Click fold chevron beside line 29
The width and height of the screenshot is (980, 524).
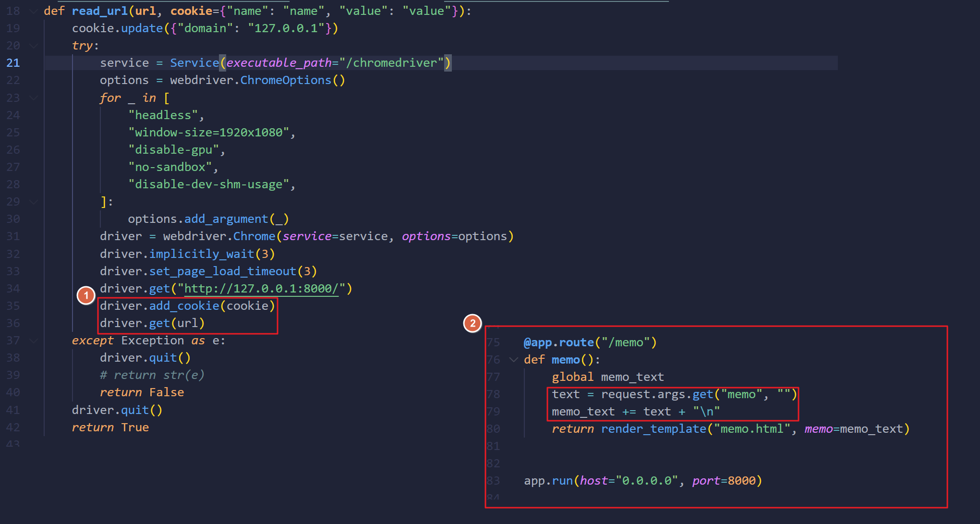pos(34,202)
